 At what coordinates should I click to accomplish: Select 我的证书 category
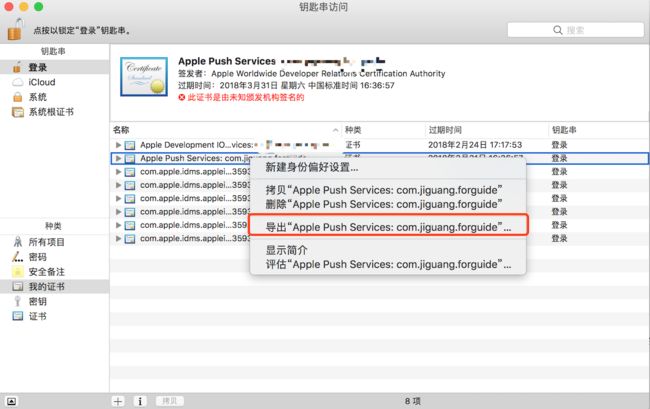(x=54, y=286)
